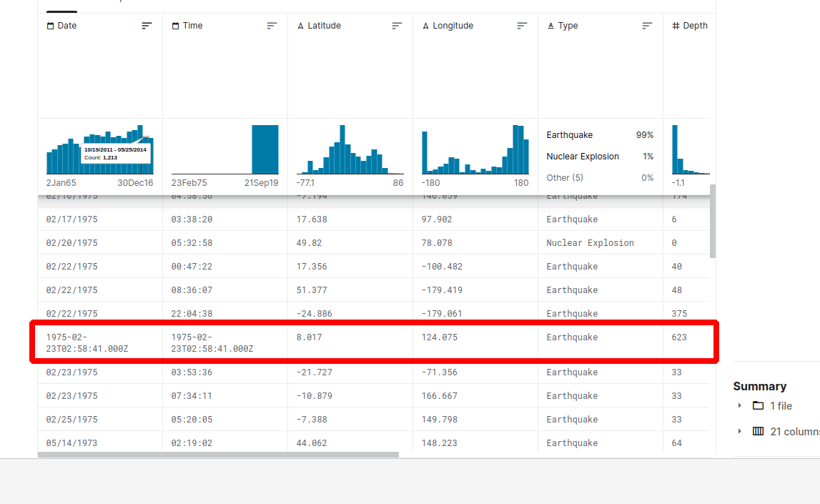The height and width of the screenshot is (504, 820).
Task: Click the letter-A icon beside the Latitude header
Action: tap(300, 25)
